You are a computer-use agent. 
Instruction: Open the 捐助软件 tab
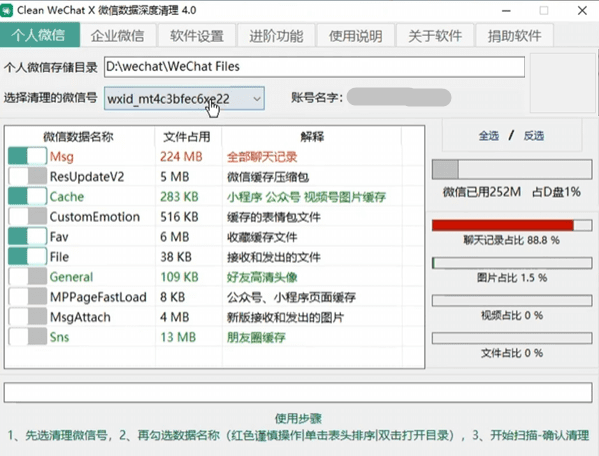[x=515, y=36]
